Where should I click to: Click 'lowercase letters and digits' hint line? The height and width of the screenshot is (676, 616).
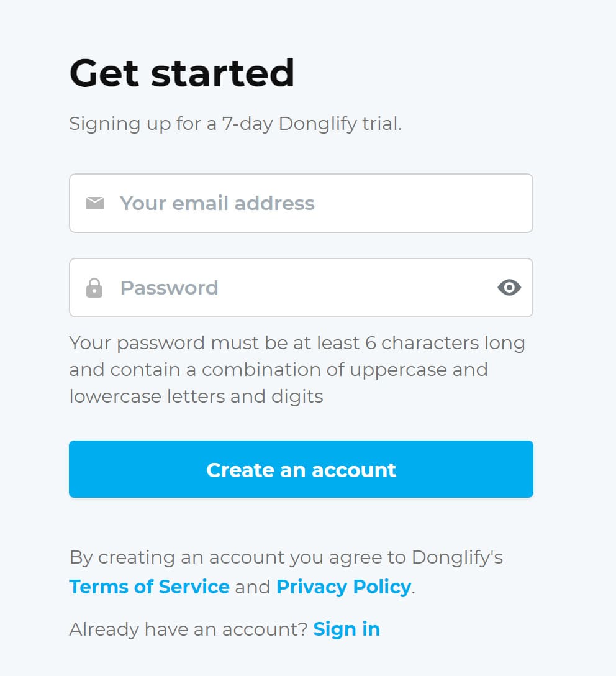tap(196, 396)
